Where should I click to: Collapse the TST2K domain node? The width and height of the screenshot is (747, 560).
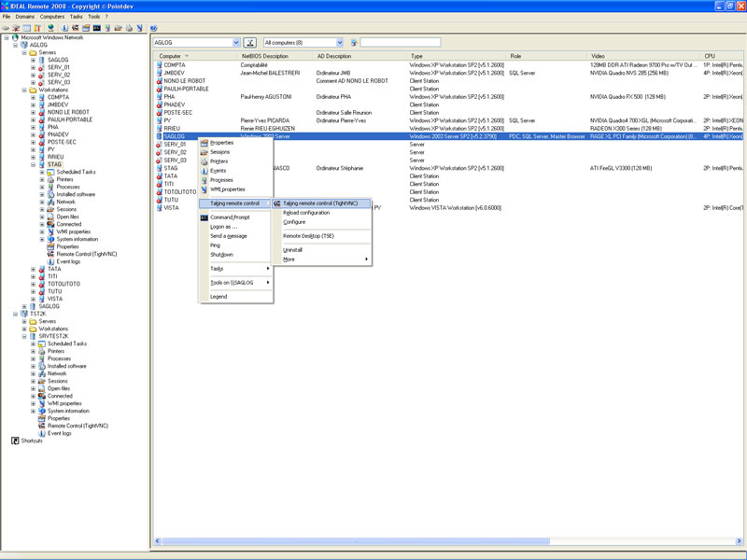coord(15,314)
